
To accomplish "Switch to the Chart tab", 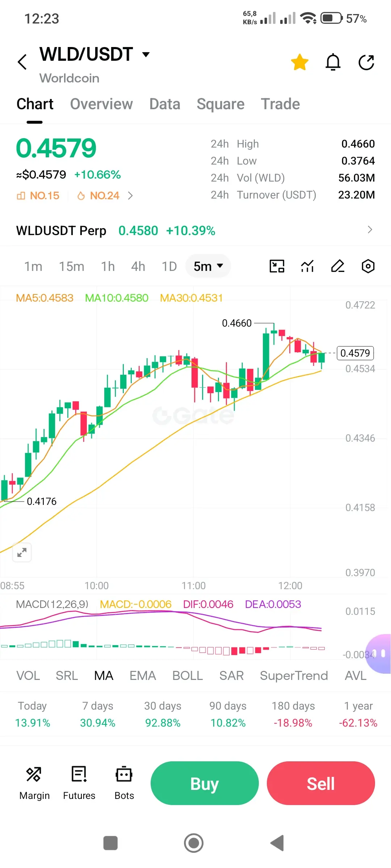I will [x=35, y=104].
